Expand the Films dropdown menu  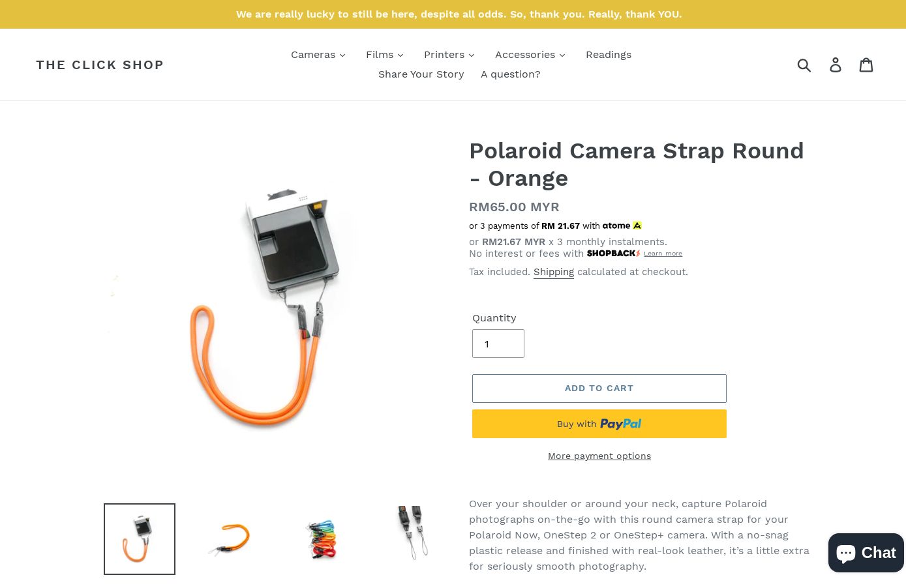click(385, 55)
